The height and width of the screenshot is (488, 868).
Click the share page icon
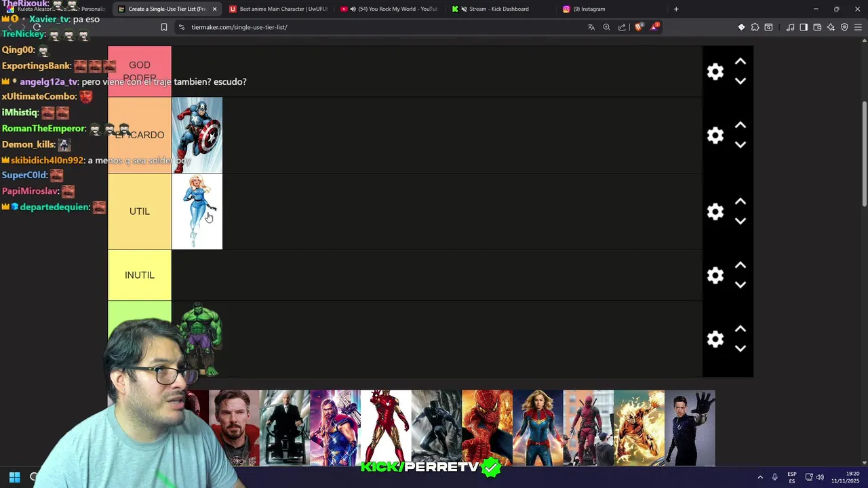click(622, 27)
